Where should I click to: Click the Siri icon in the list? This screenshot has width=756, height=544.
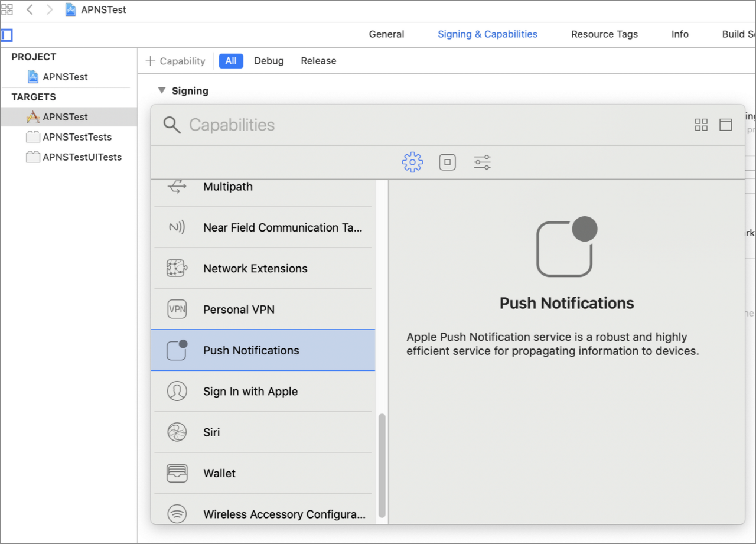click(x=177, y=432)
